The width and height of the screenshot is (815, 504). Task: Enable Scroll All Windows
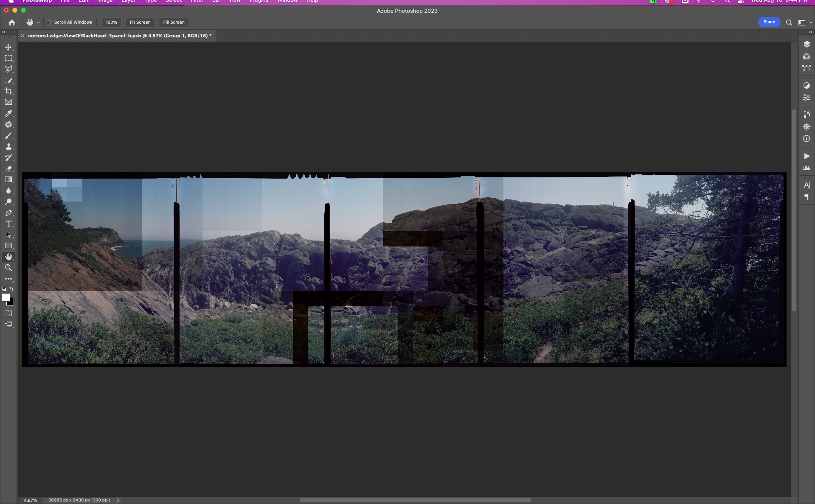point(48,22)
